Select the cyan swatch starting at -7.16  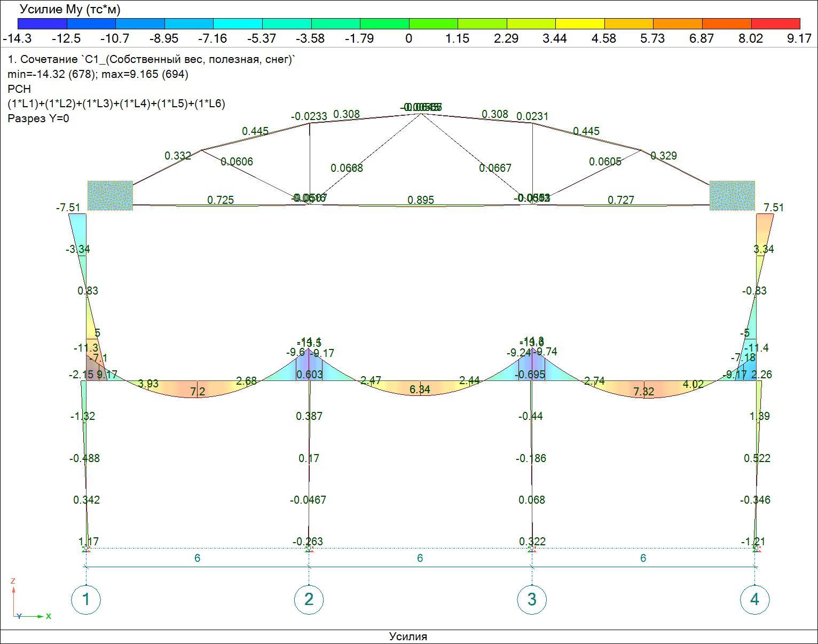238,23
